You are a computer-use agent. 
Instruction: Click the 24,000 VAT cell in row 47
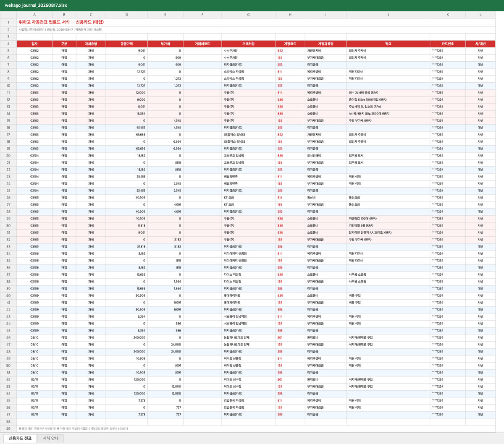point(165,345)
